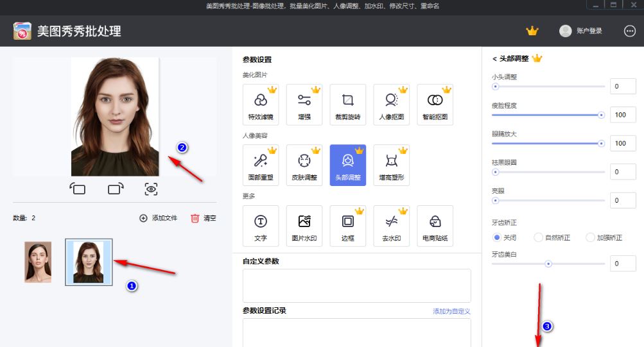This screenshot has width=644, height=347.
Task: Click the 添加文件 label
Action: [164, 218]
